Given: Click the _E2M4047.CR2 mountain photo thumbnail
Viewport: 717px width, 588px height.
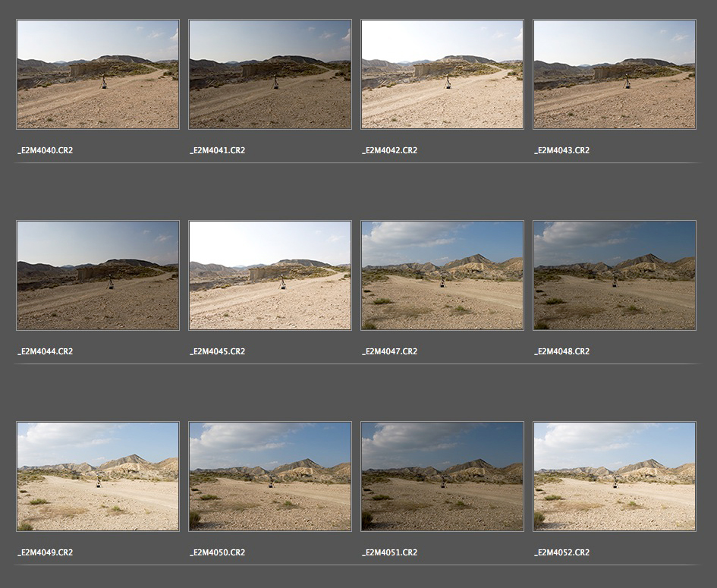Looking at the screenshot, I should 442,275.
